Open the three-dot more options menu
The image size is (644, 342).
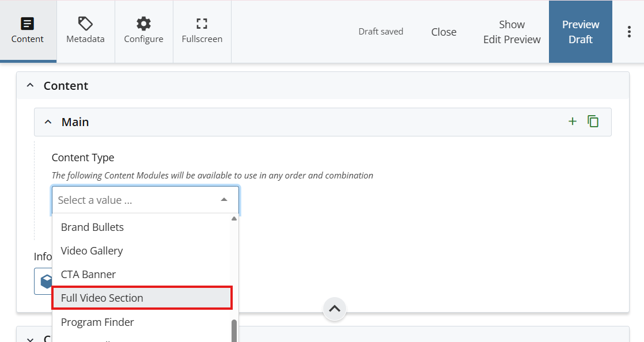(x=628, y=32)
